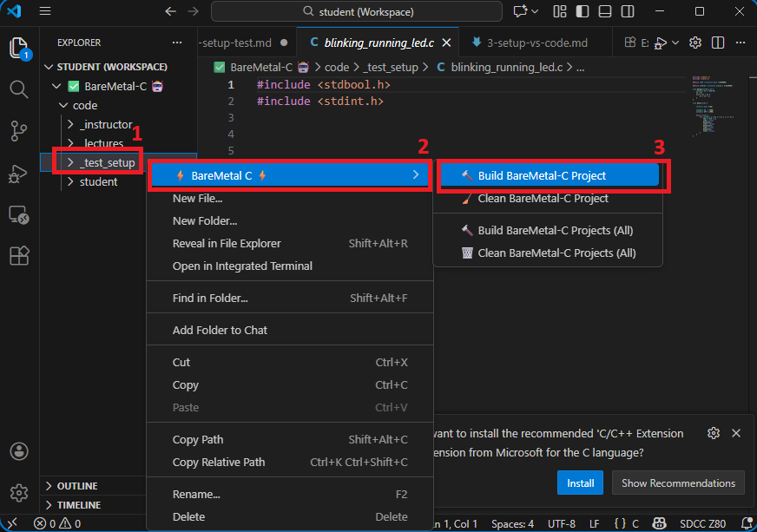Expand the TIMELINE section
Viewport: 757px width, 532px height.
coord(78,505)
